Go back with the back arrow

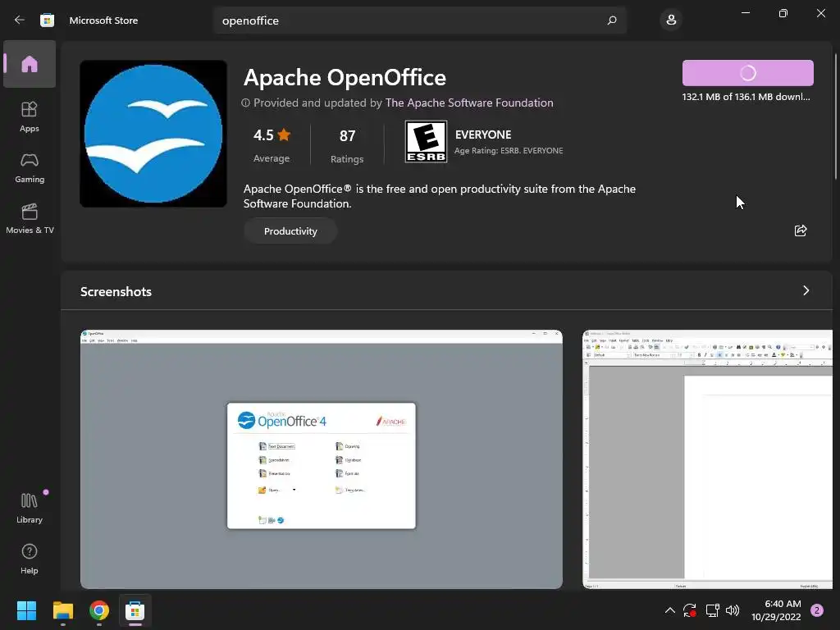(x=20, y=21)
